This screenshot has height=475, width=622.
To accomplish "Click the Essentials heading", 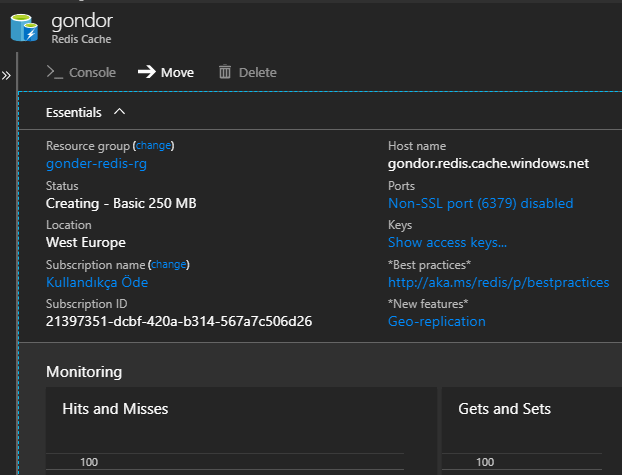I will pos(74,113).
